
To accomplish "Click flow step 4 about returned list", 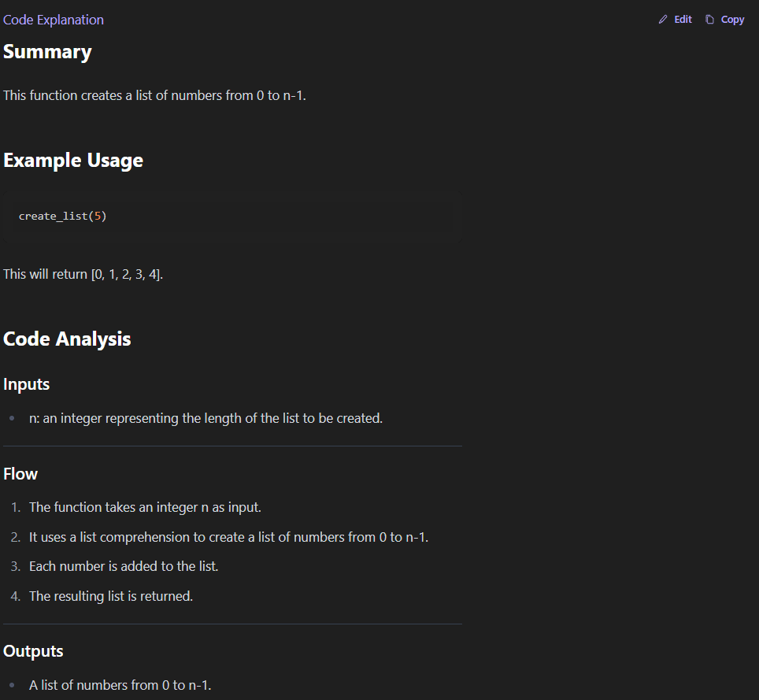I will [x=111, y=597].
